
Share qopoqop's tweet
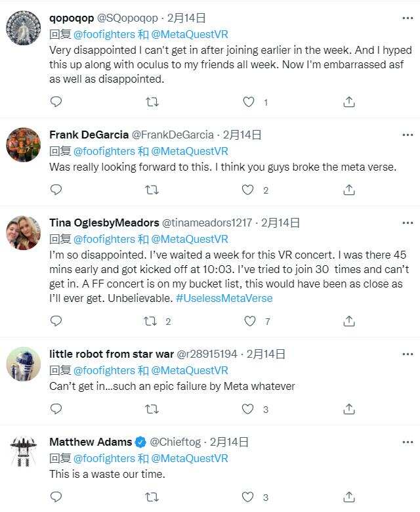click(x=349, y=102)
